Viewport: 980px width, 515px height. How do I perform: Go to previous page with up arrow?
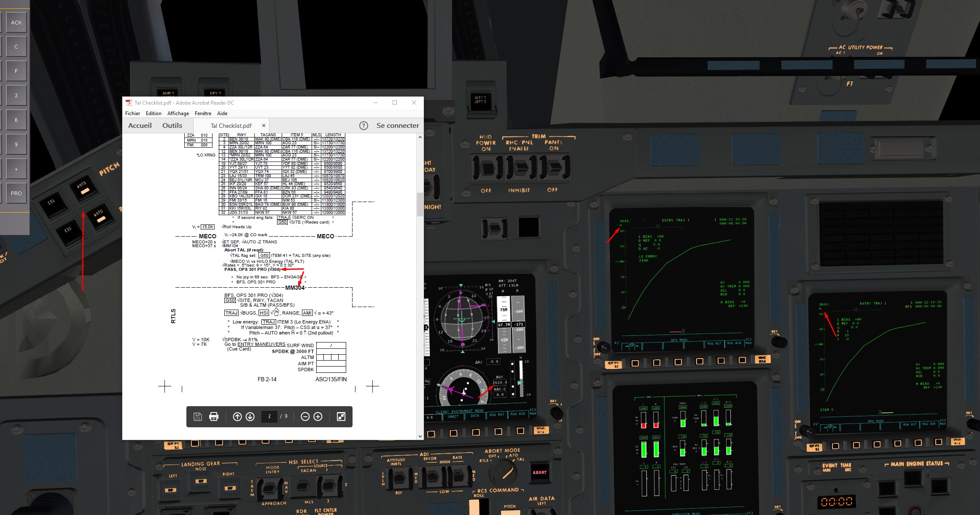click(x=237, y=417)
